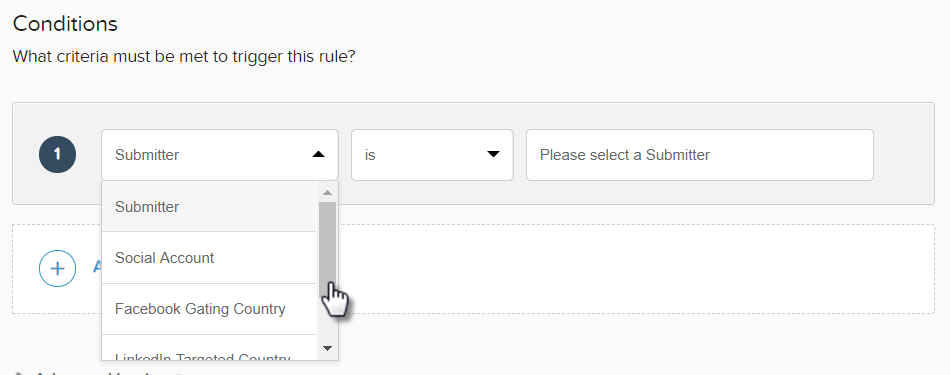Open the "is" operator dropdown
This screenshot has height=375, width=950.
[432, 154]
